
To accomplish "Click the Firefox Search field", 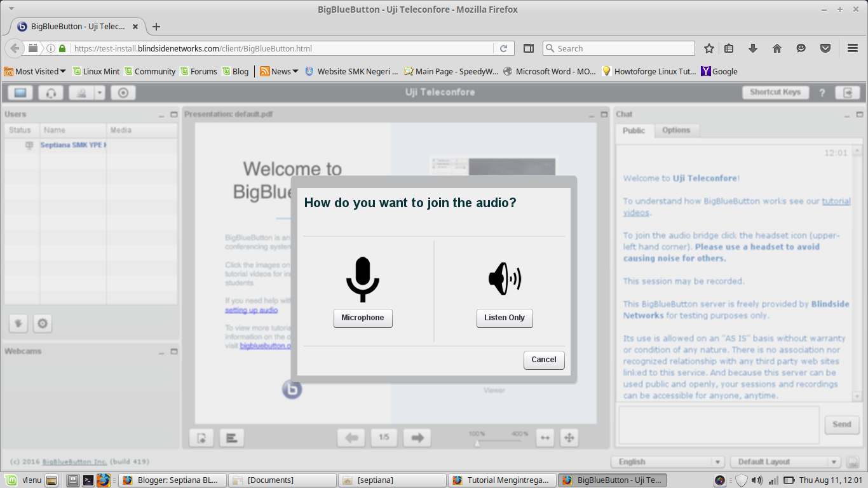I will point(619,48).
